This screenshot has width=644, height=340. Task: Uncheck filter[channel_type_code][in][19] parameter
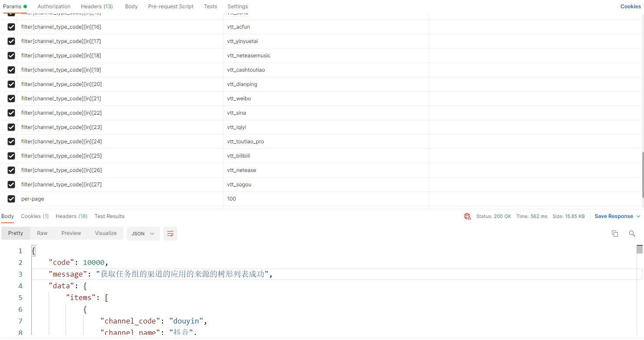(11, 70)
